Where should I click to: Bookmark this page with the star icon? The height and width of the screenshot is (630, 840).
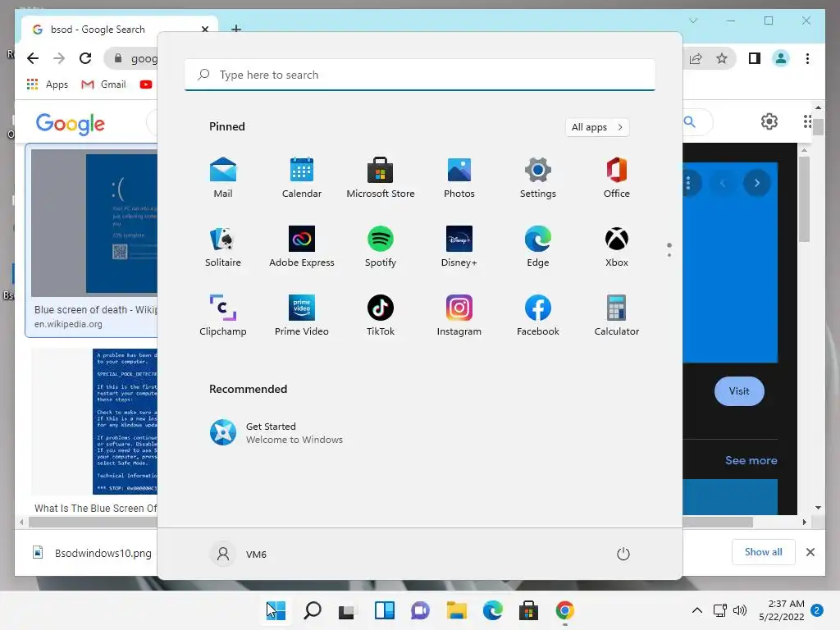(722, 58)
